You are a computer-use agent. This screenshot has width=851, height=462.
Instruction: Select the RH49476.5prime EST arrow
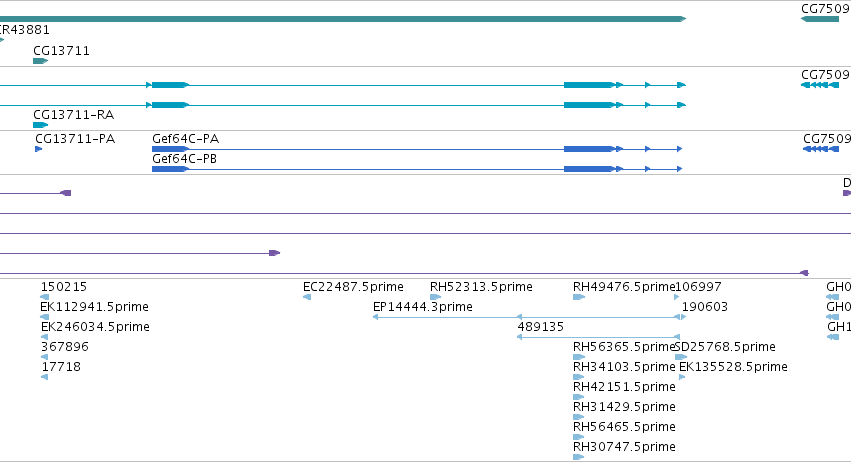pyautogui.click(x=579, y=297)
